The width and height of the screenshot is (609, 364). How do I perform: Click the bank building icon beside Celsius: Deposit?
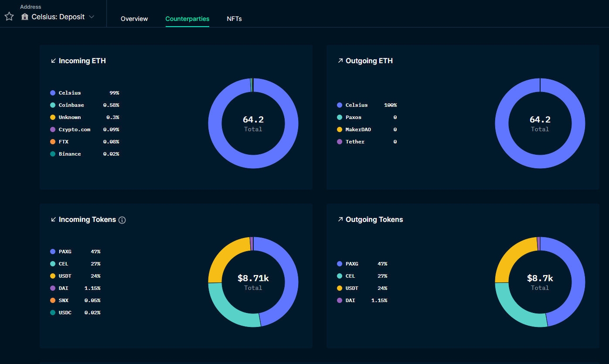point(25,17)
